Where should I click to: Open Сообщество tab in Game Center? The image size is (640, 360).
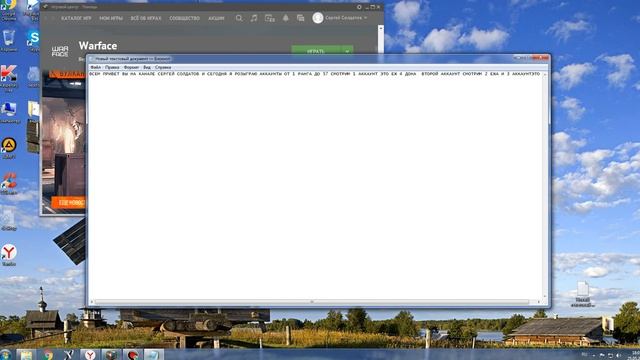pyautogui.click(x=184, y=18)
